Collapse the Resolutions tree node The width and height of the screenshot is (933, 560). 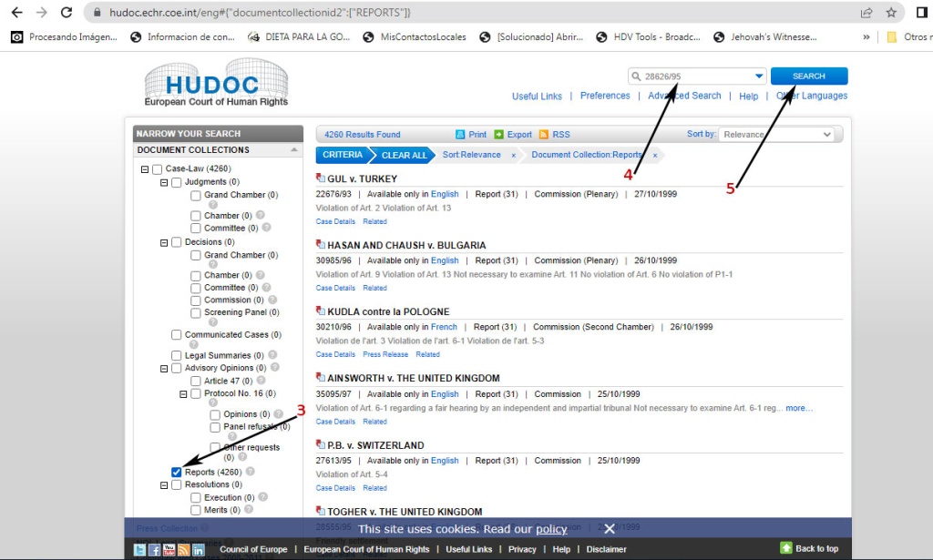tap(164, 485)
